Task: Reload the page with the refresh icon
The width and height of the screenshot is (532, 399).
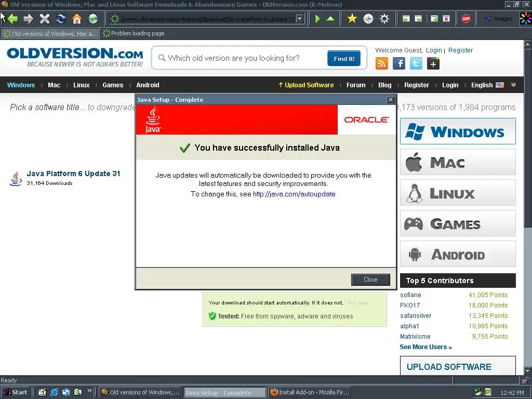Action: click(x=61, y=19)
